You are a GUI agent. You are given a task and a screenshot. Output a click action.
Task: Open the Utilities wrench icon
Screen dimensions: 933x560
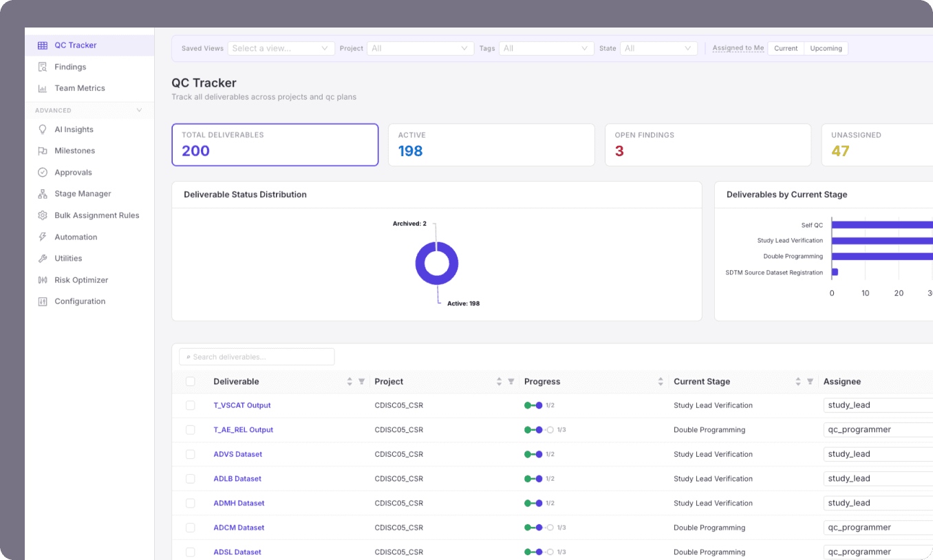click(43, 258)
